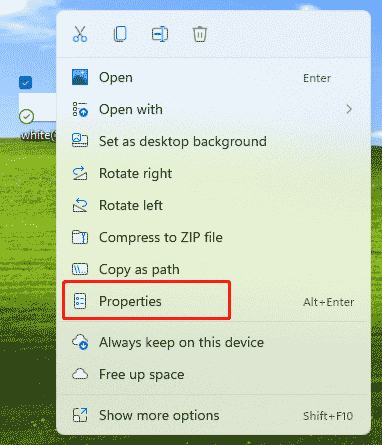The width and height of the screenshot is (382, 445).
Task: Choose Free up space
Action: pyautogui.click(x=213, y=374)
